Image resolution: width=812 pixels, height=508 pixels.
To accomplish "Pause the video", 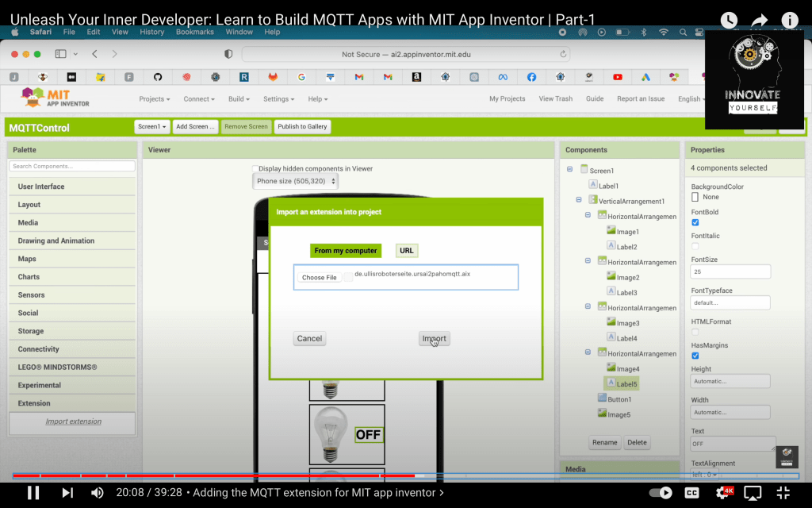I will 33,492.
